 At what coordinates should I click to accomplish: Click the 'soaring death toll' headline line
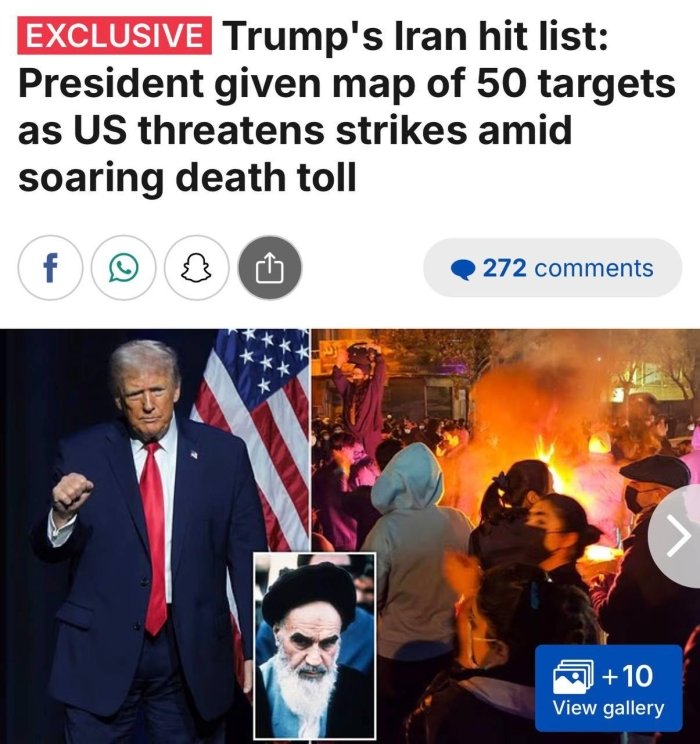[x=187, y=177]
